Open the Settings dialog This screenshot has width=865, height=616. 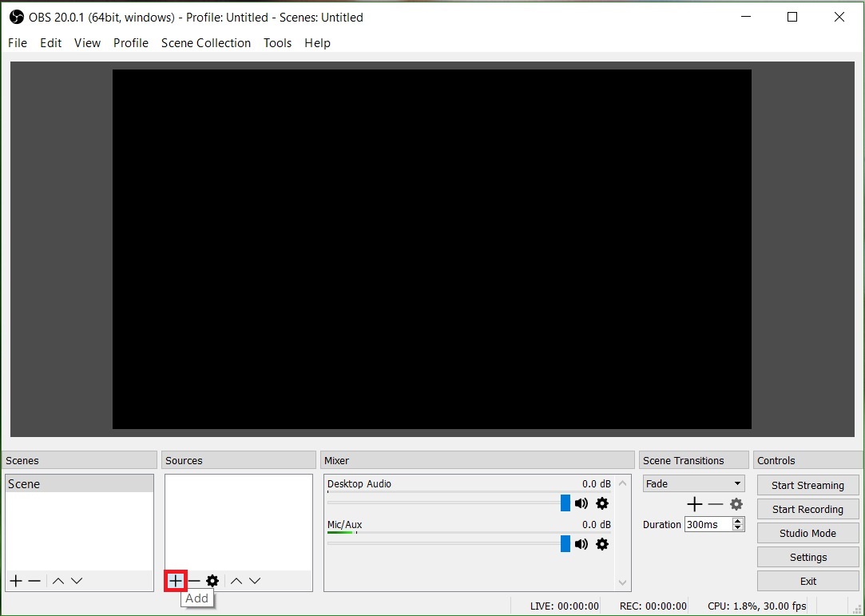807,557
